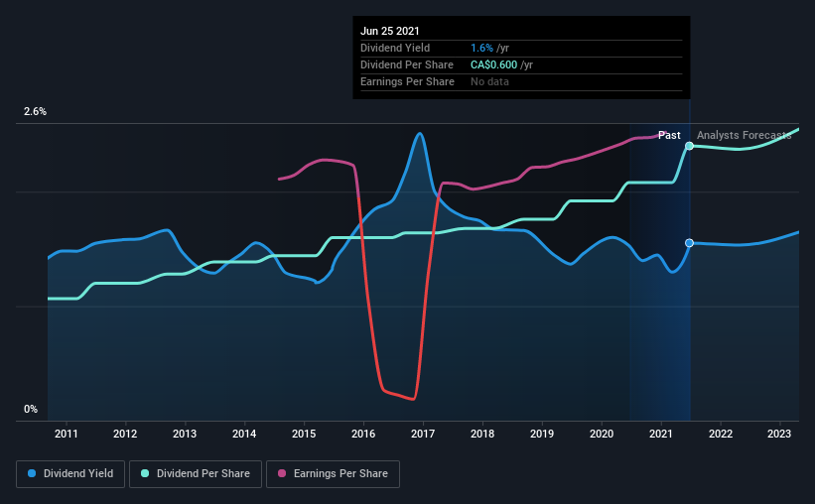Click the 2023 year label on the axis

coord(779,434)
